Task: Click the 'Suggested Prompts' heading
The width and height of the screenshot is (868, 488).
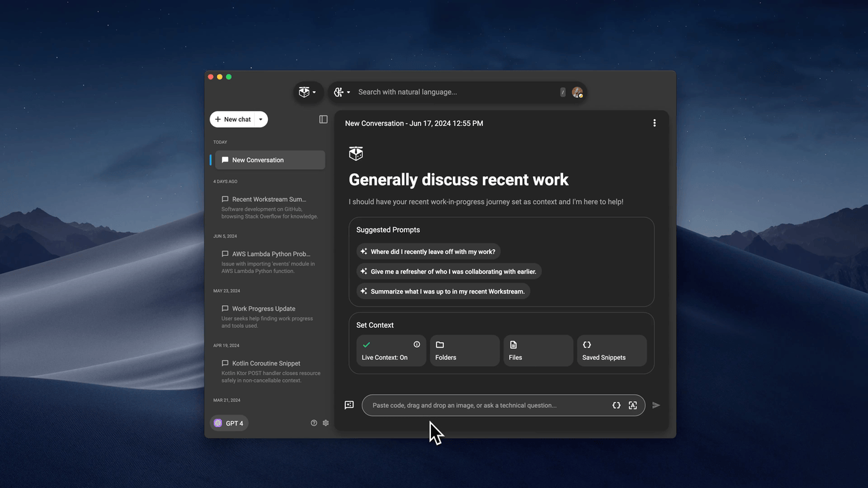Action: (388, 230)
